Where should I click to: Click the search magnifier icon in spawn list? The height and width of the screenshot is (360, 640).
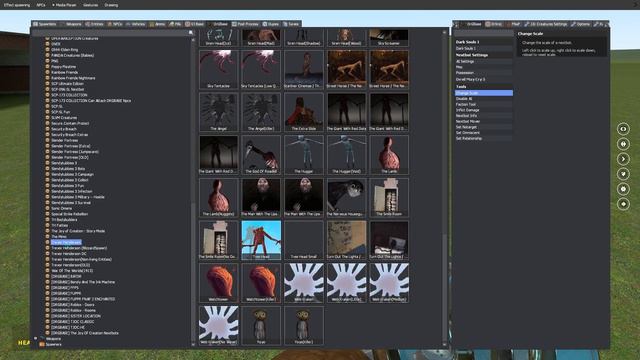pyautogui.click(x=191, y=33)
